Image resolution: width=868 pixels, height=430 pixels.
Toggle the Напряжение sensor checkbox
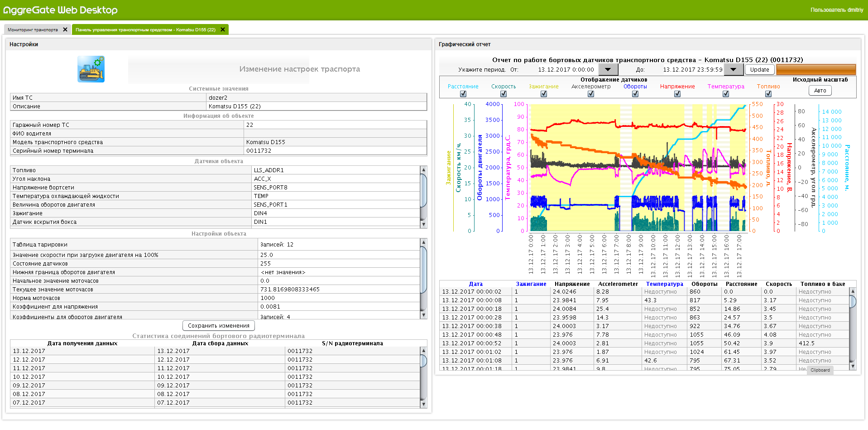(677, 94)
